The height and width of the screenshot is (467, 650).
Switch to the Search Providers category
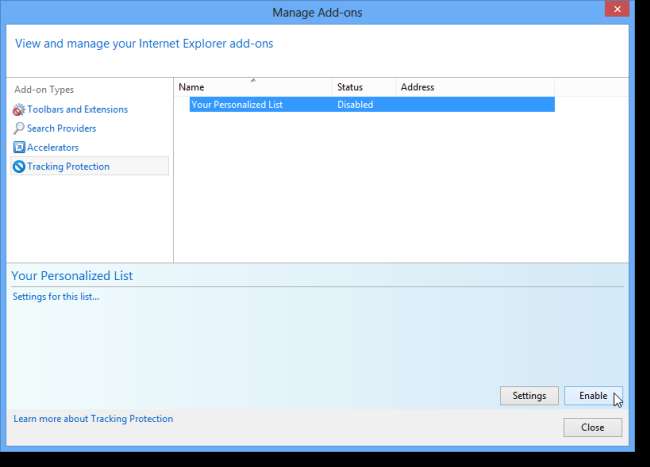click(61, 128)
